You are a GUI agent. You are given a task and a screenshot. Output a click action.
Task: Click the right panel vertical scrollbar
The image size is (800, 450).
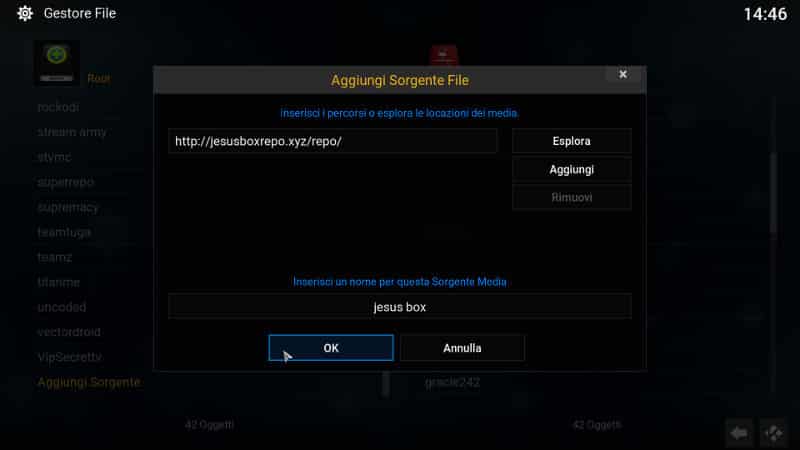coord(773,194)
